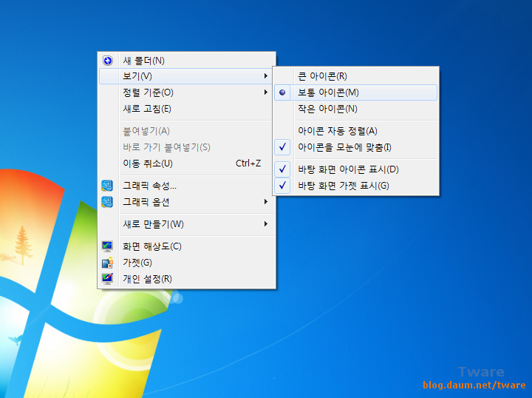
Task: Click the 그래픽 속성 graphics icon
Action: tap(107, 186)
